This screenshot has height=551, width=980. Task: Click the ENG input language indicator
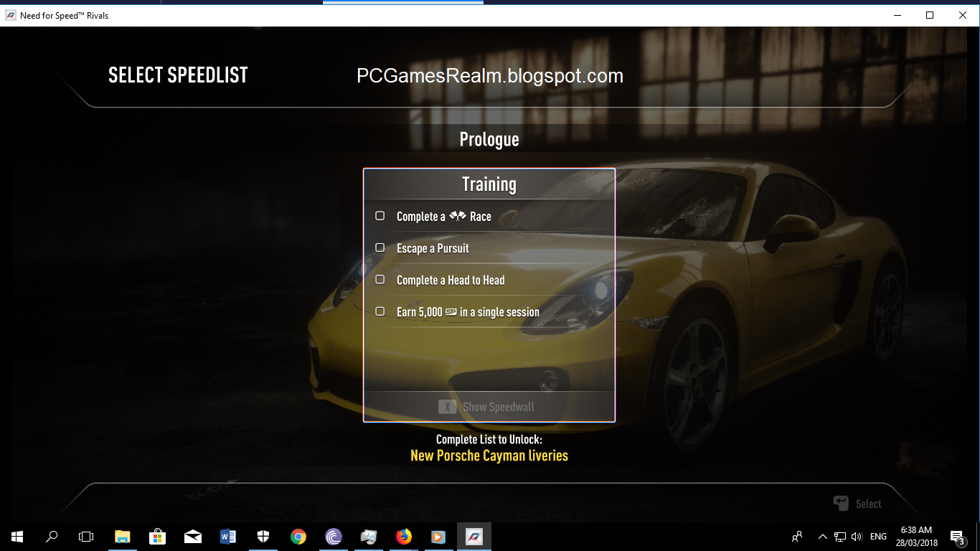click(x=878, y=537)
